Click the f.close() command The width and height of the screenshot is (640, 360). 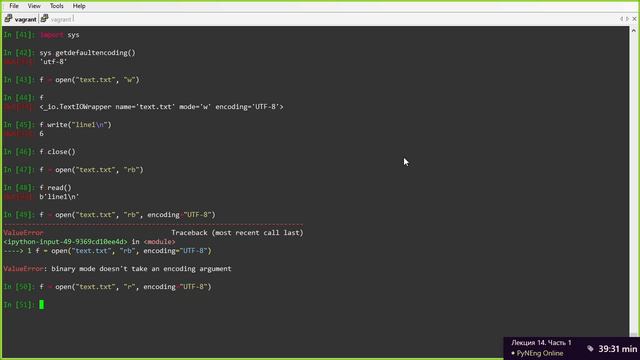pyautogui.click(x=58, y=152)
